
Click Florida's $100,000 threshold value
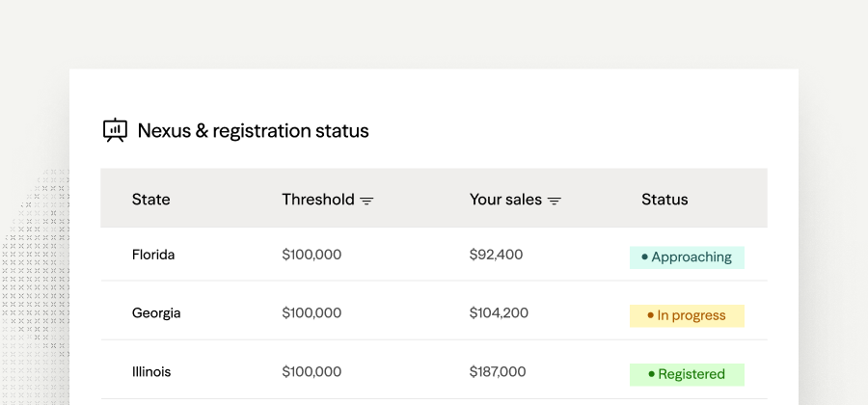coord(312,255)
